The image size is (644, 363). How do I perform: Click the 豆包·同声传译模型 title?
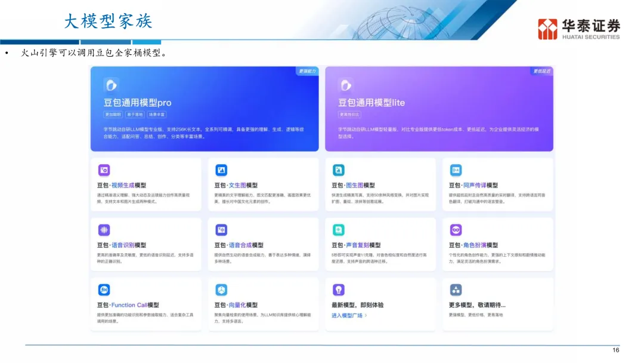[x=473, y=186]
